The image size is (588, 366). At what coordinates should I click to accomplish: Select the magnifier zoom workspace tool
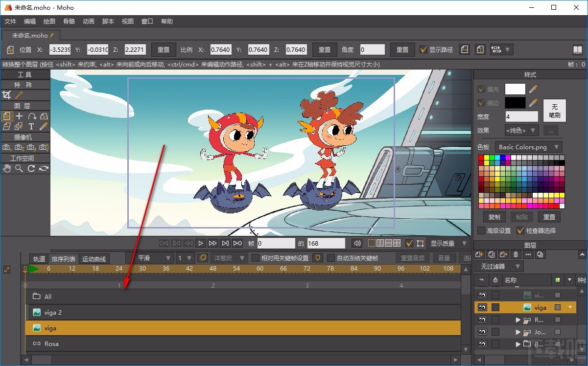[x=19, y=168]
